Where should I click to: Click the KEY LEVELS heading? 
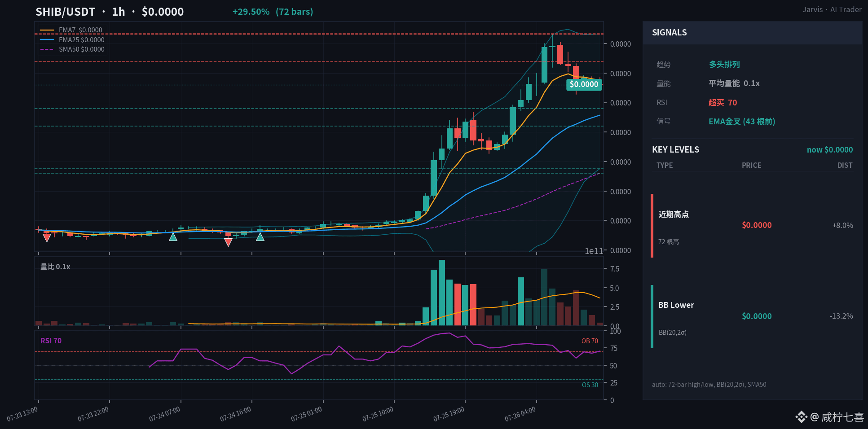pos(676,149)
